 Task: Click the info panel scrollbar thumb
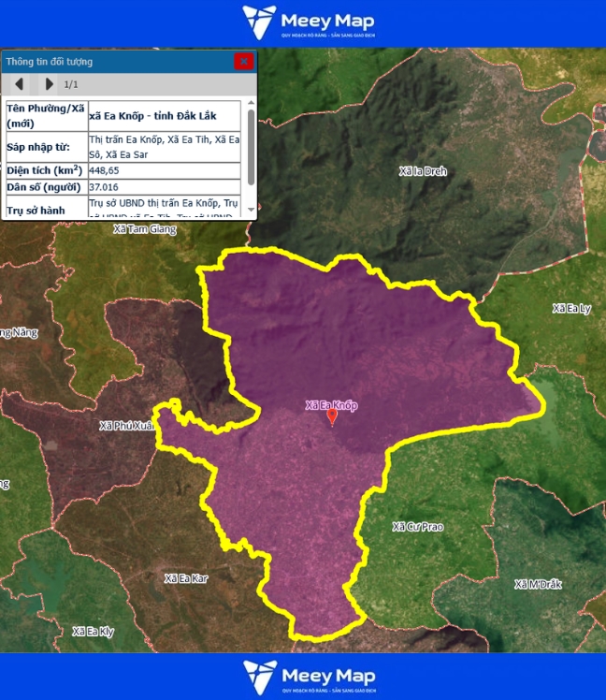251,147
